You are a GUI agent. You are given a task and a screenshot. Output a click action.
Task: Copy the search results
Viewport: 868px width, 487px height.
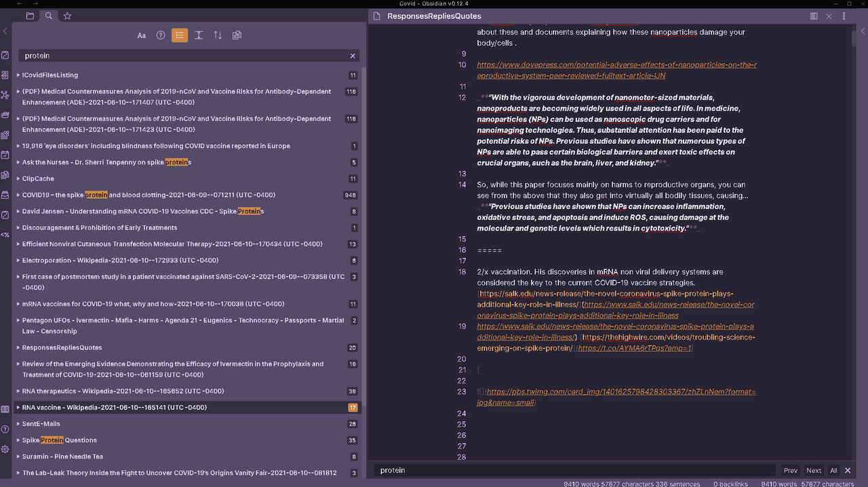click(237, 35)
